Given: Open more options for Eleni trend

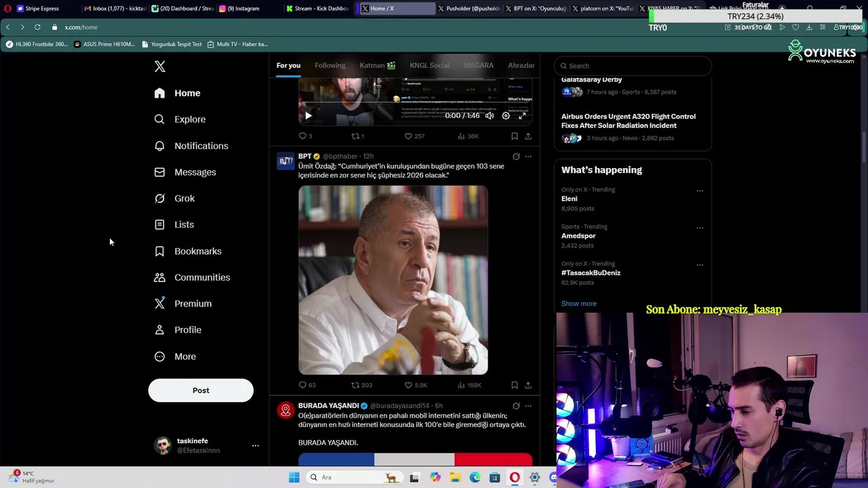Looking at the screenshot, I should (700, 190).
